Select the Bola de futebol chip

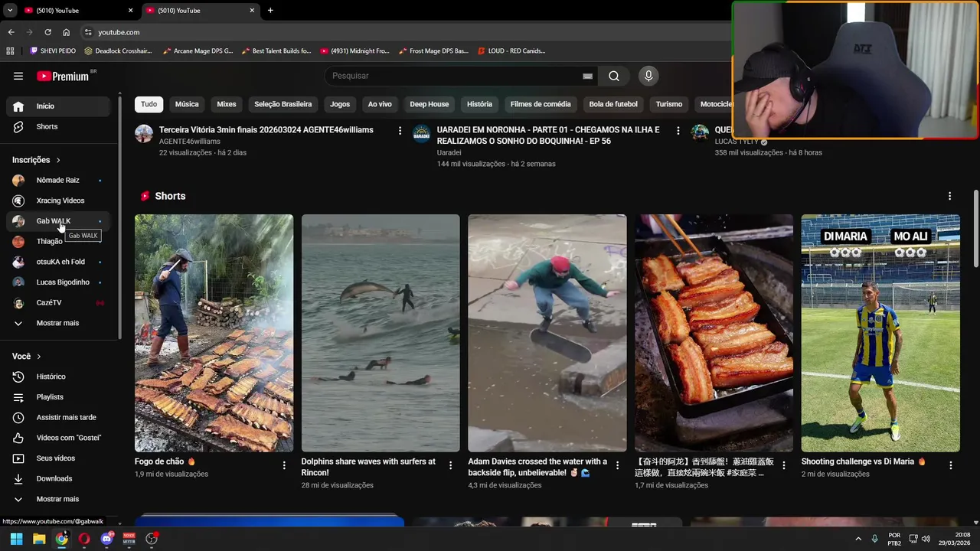pyautogui.click(x=613, y=104)
